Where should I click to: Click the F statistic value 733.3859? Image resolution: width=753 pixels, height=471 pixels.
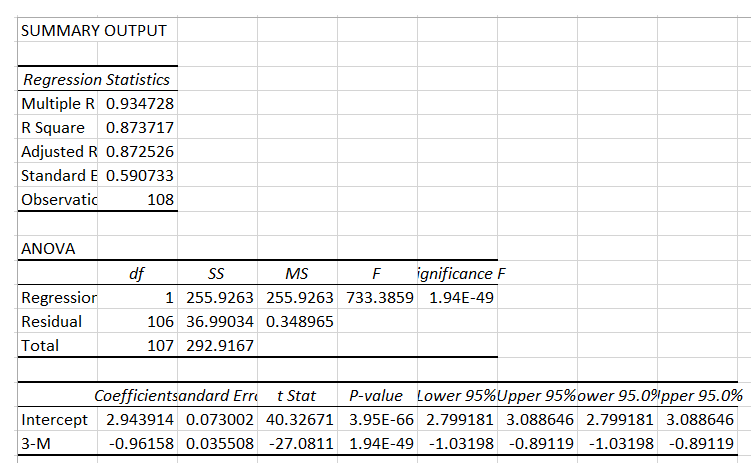tap(380, 297)
